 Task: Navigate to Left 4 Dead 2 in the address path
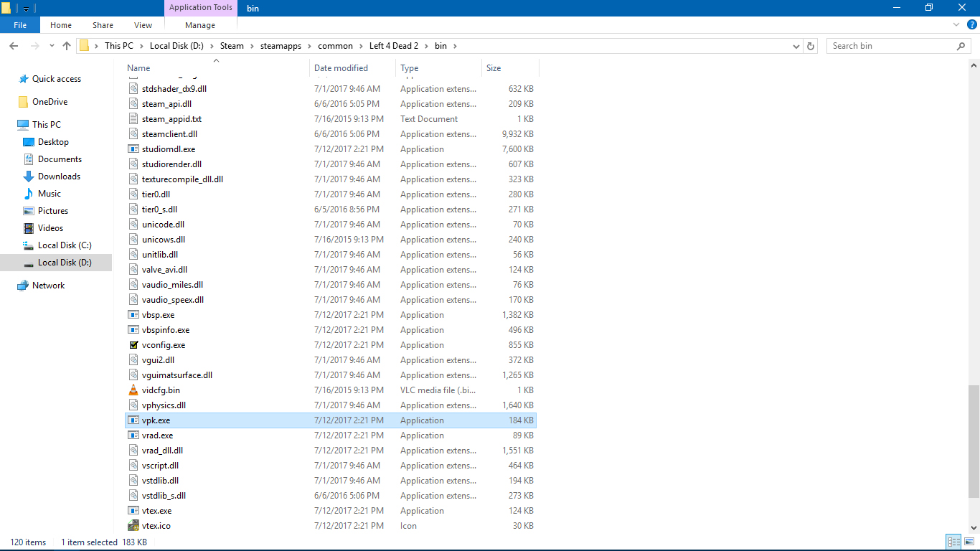[x=394, y=46]
